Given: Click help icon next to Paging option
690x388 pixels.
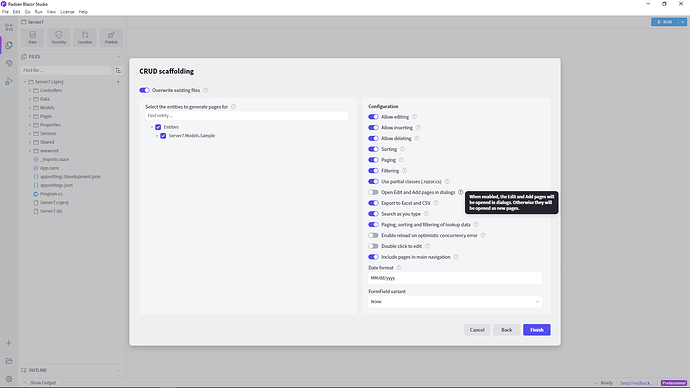Looking at the screenshot, I should (x=401, y=160).
